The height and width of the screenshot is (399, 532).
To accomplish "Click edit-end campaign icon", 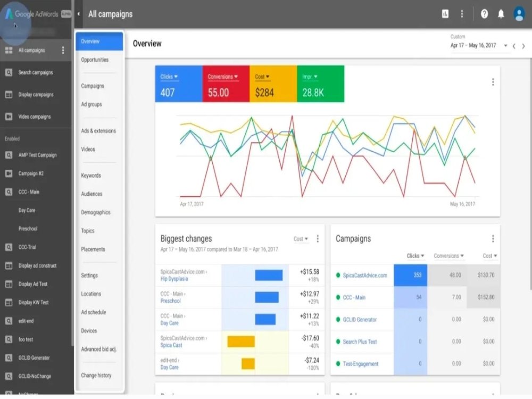I will 9,321.
